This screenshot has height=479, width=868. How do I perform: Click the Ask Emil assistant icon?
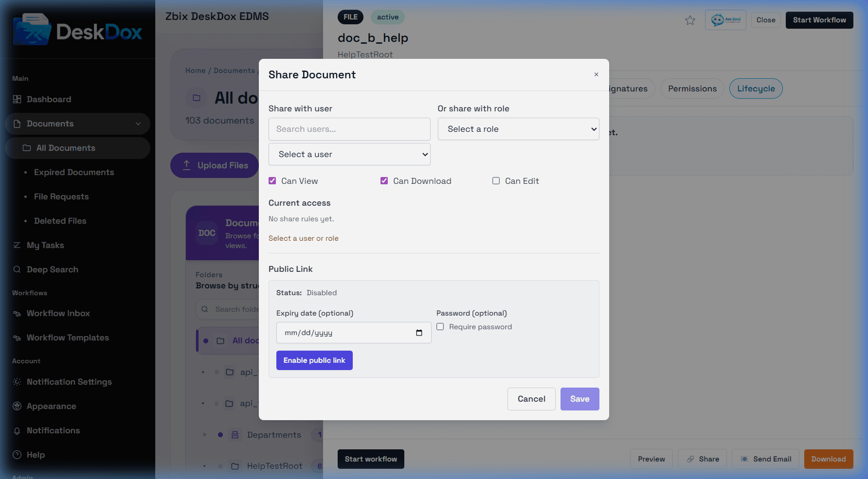[725, 20]
